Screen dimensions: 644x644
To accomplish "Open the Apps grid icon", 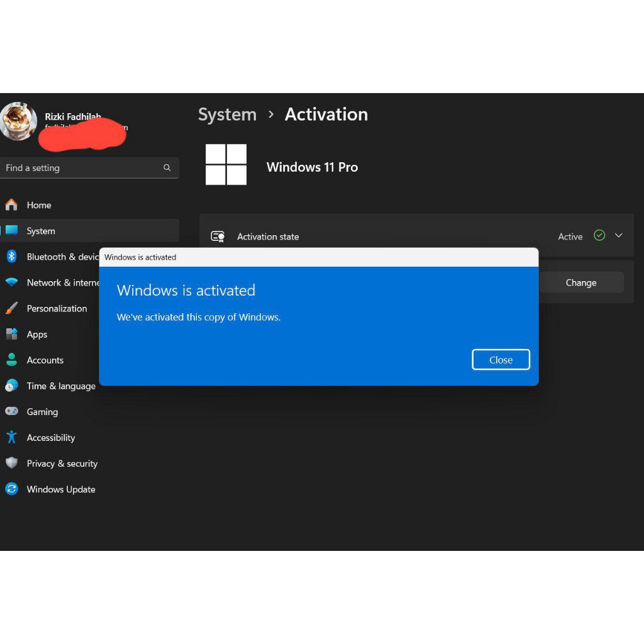I will point(11,334).
